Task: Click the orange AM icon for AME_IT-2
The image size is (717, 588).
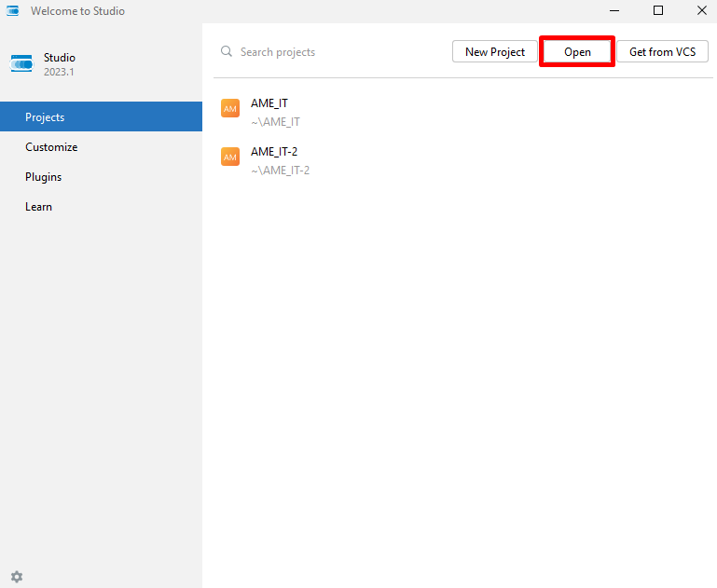Action: point(230,157)
